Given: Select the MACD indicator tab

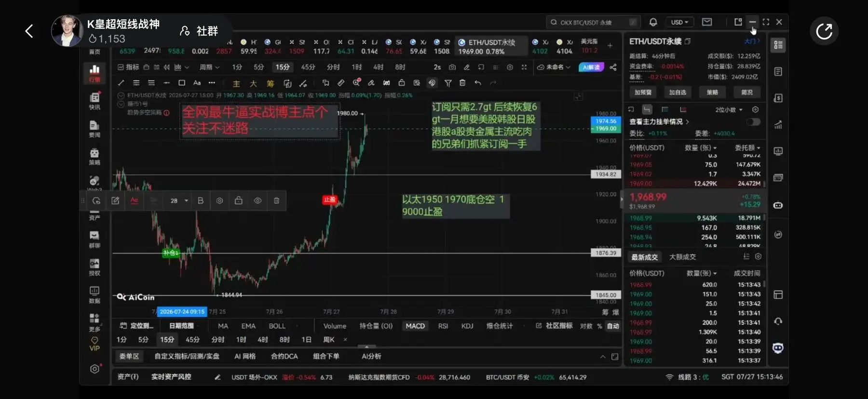Looking at the screenshot, I should tap(415, 326).
